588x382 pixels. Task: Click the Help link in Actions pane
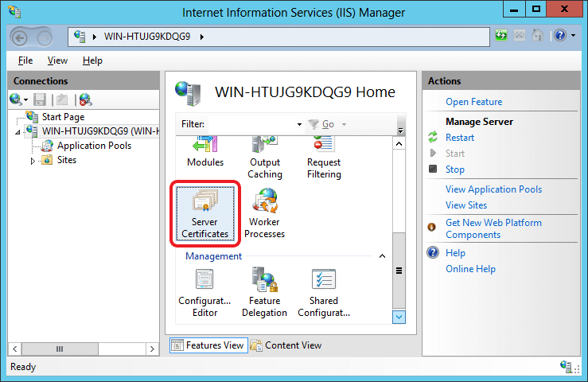[x=455, y=253]
